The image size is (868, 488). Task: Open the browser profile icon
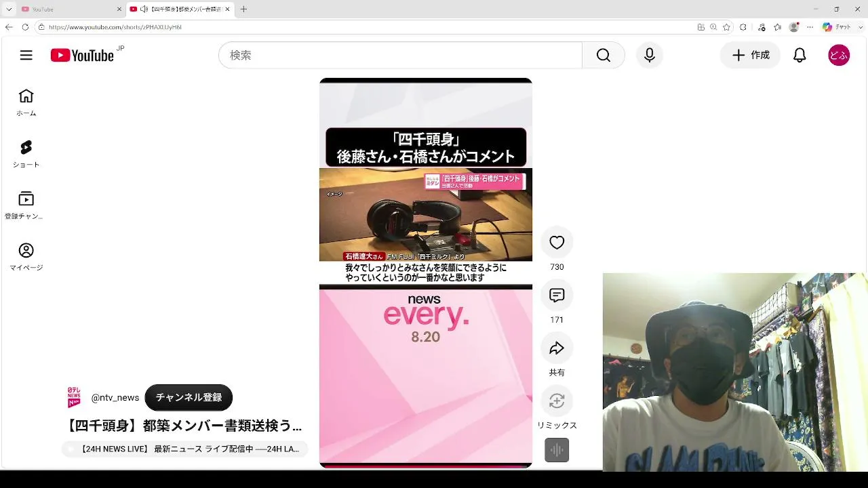794,27
